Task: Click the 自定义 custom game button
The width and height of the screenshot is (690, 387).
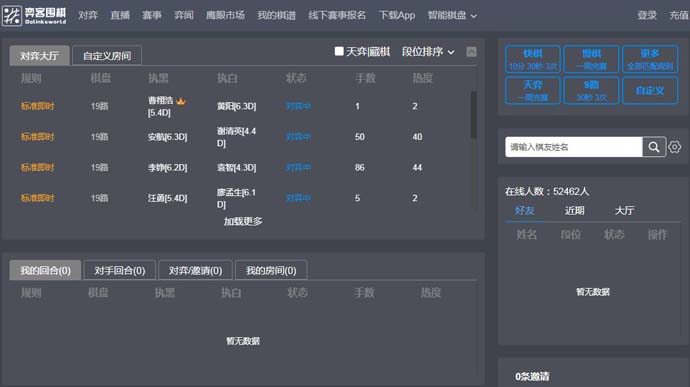Action: pyautogui.click(x=650, y=90)
